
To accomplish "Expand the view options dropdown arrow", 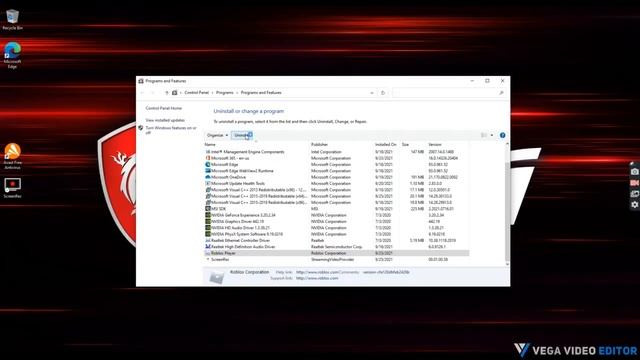I will click(x=492, y=135).
